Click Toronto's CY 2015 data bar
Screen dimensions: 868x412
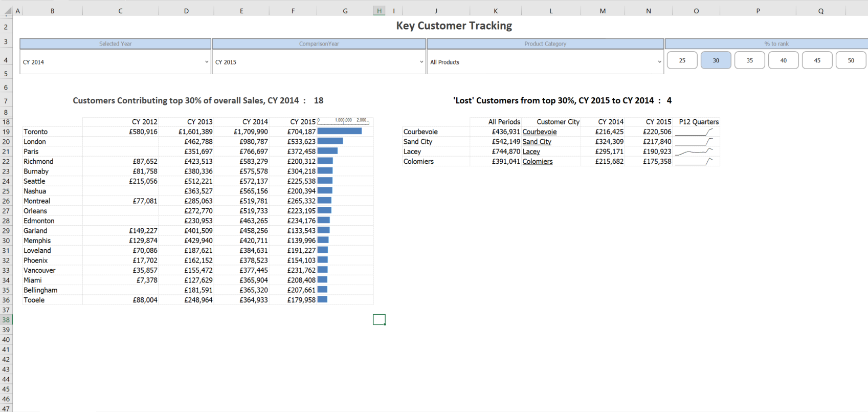click(x=339, y=132)
